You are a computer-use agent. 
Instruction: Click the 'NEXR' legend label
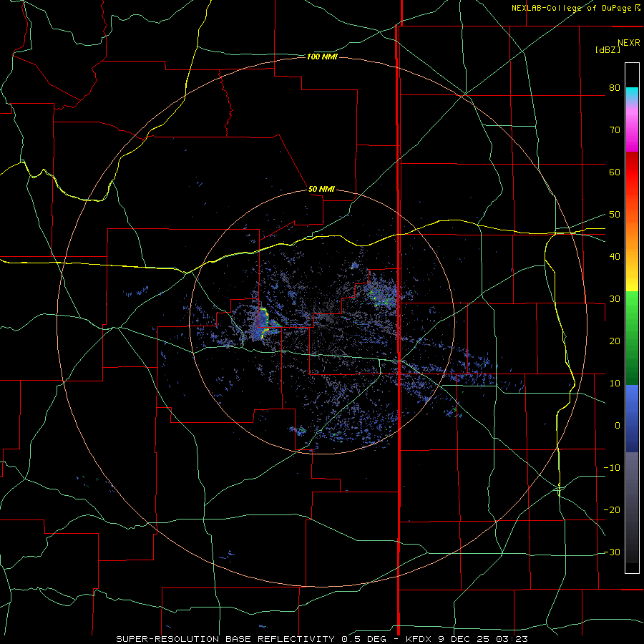tap(628, 43)
